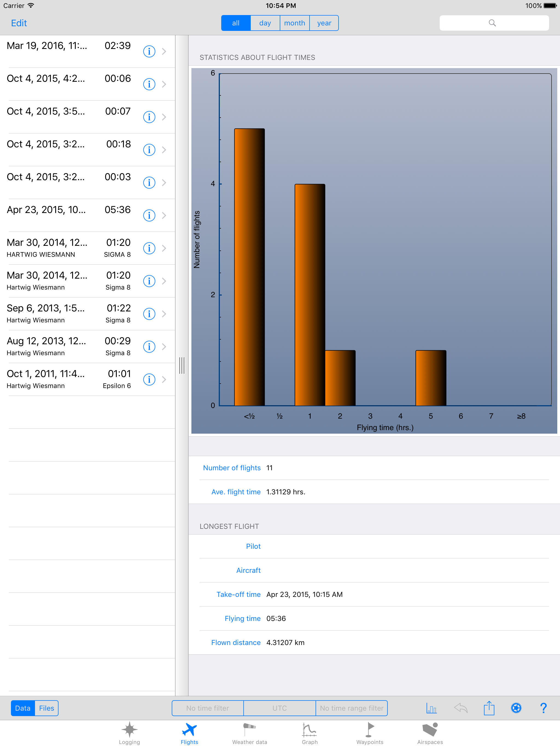Expand the 00:18 flight chevron
Screen dimensions: 560x747
164,150
